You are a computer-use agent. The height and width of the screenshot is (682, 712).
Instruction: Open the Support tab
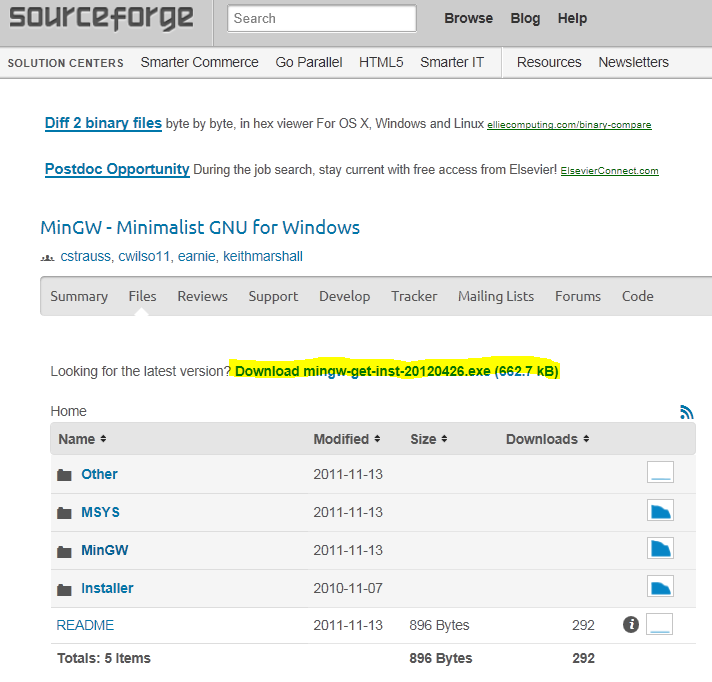(x=273, y=296)
